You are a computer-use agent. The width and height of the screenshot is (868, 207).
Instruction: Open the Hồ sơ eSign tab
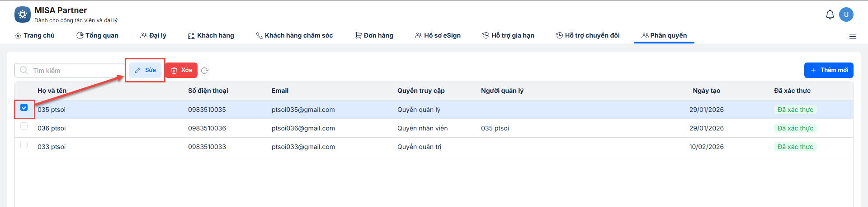coord(438,35)
